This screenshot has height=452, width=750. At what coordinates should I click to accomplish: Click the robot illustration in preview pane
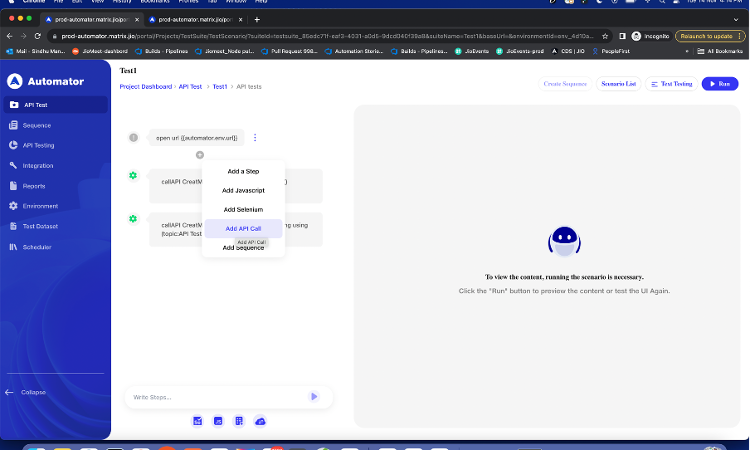point(564,242)
